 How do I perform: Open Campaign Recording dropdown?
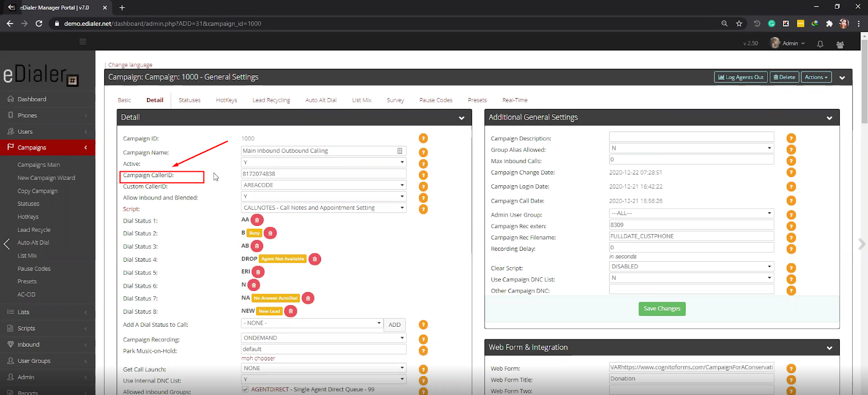click(323, 338)
